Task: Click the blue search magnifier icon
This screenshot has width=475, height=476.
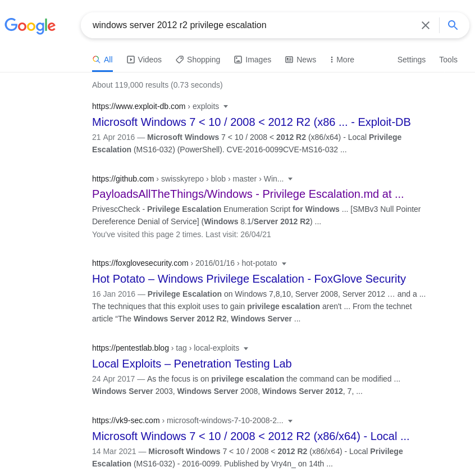Action: click(x=453, y=25)
